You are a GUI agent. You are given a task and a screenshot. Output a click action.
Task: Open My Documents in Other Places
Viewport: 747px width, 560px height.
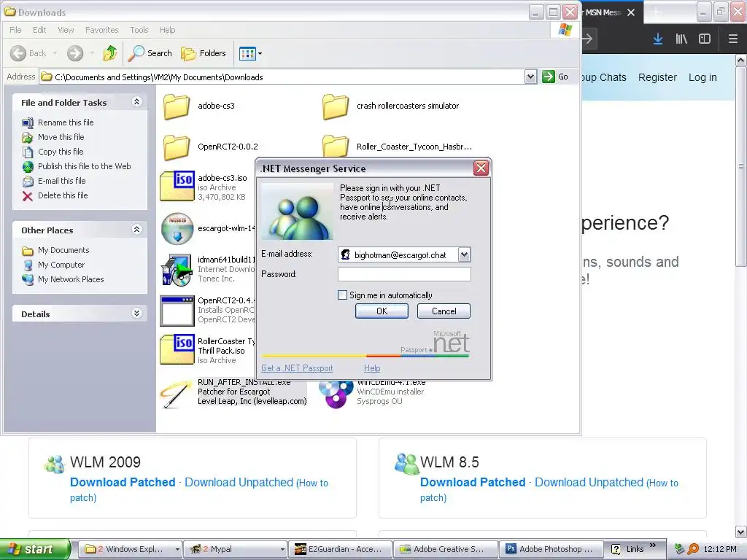tap(63, 251)
